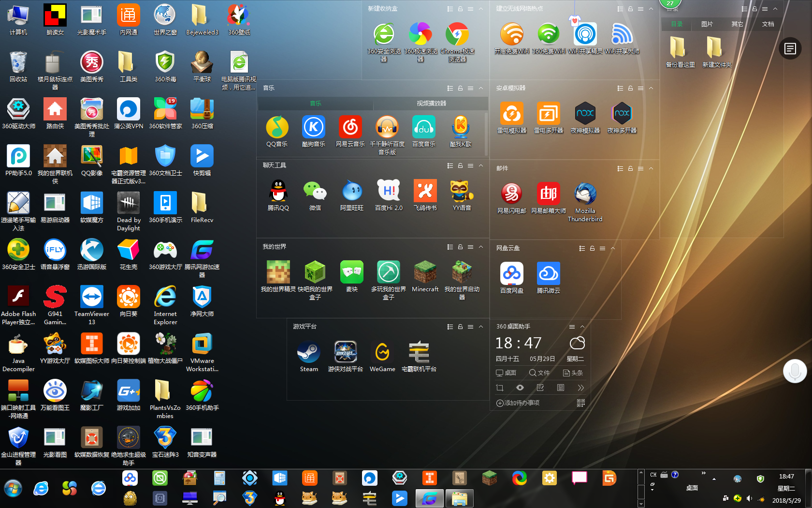The image size is (812, 508).
Task: Collapse the 邮件 panel
Action: [x=651, y=168]
